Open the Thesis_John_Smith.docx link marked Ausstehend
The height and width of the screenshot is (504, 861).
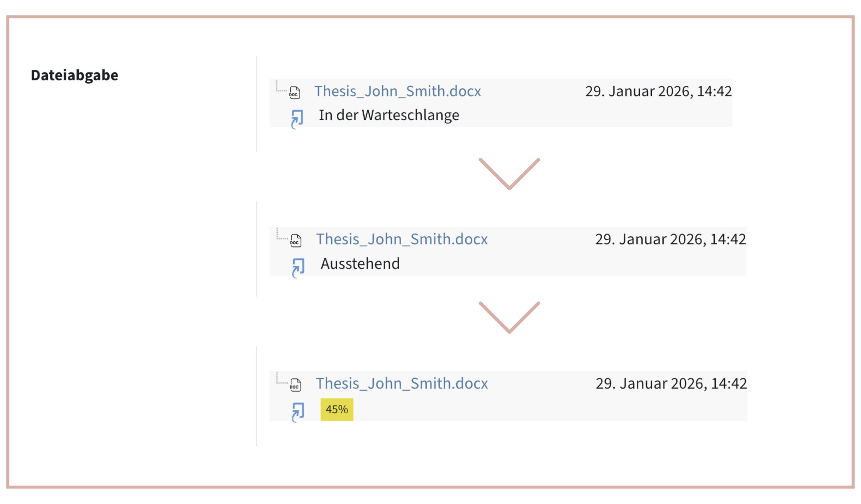point(402,239)
